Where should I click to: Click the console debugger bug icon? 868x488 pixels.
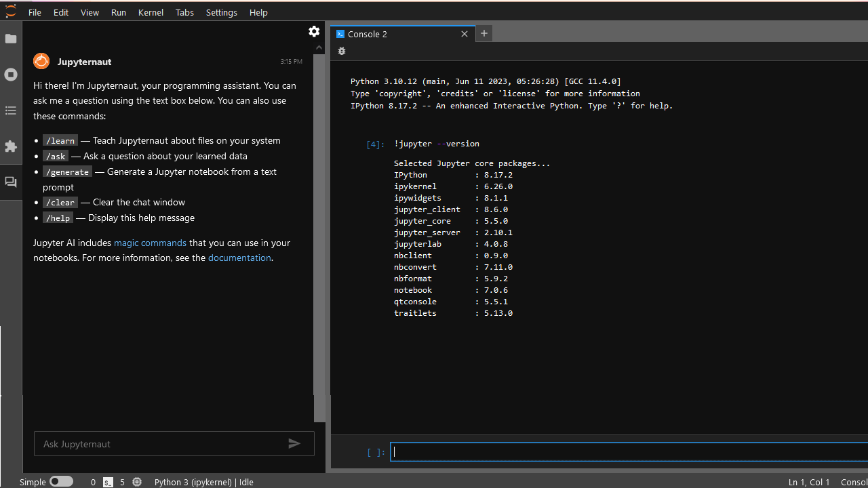point(342,51)
